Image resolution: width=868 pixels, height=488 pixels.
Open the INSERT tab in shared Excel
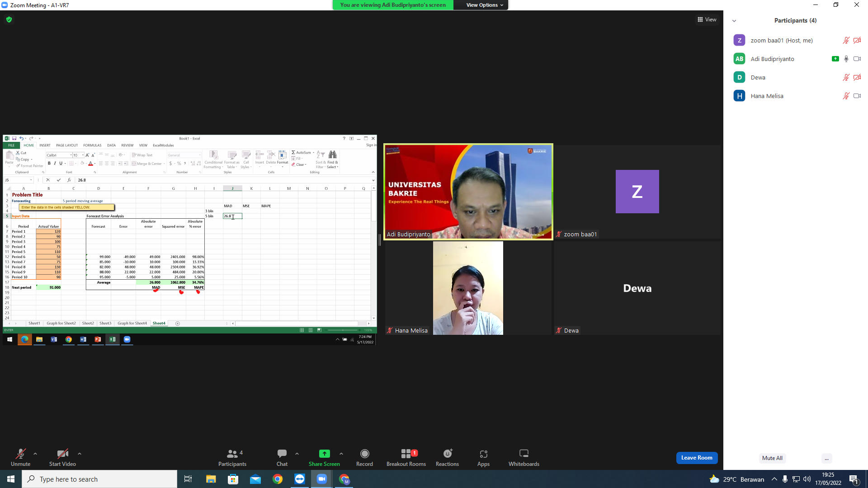[45, 145]
